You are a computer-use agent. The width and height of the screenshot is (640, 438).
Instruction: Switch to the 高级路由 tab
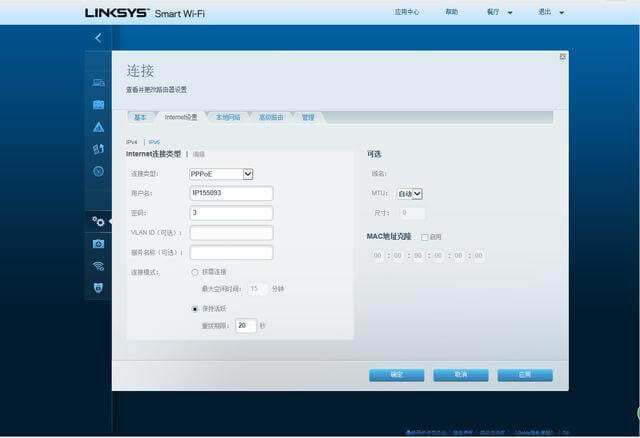tap(271, 118)
